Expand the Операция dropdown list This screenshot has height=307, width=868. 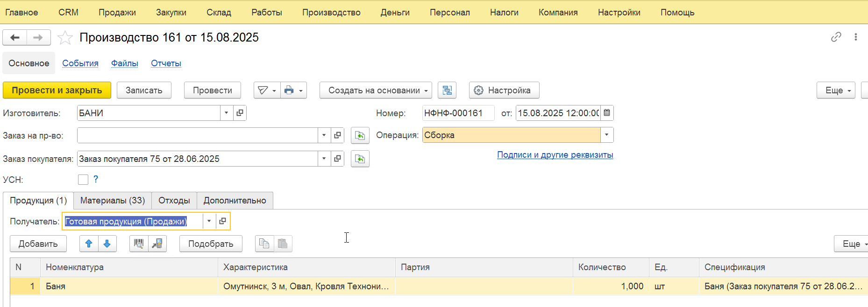click(x=606, y=135)
